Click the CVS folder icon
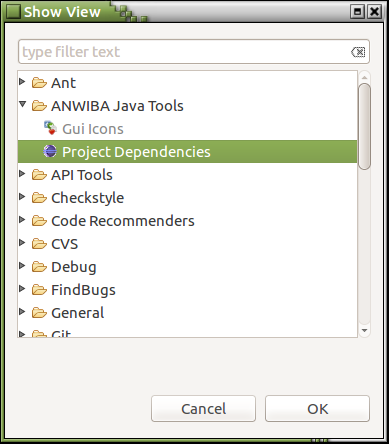This screenshot has height=444, width=389. [x=39, y=244]
